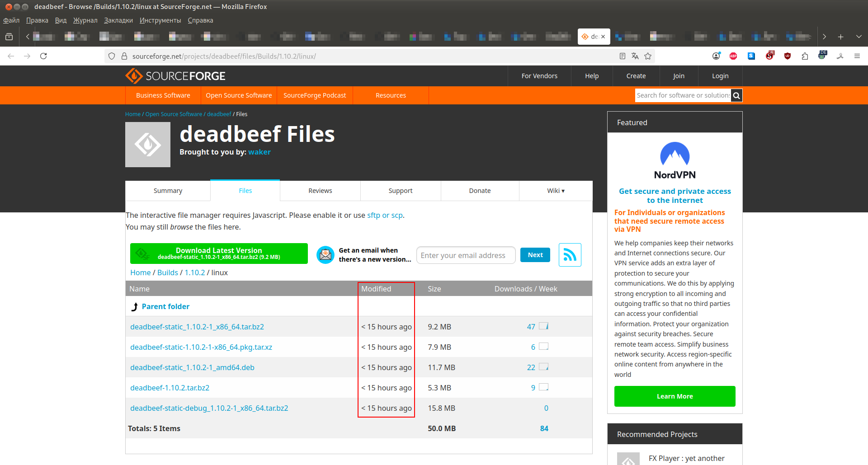
Task: Toggle reader view icon in address bar
Action: [x=623, y=56]
